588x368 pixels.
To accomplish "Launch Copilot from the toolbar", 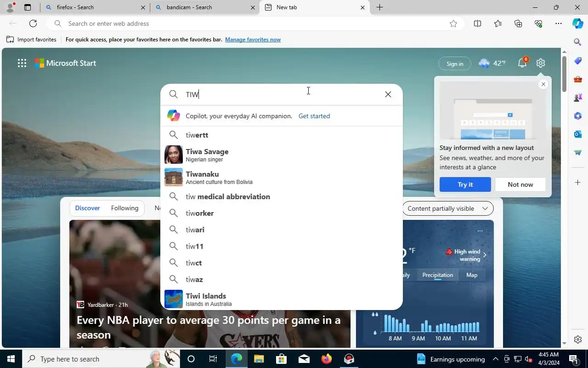I will [578, 23].
